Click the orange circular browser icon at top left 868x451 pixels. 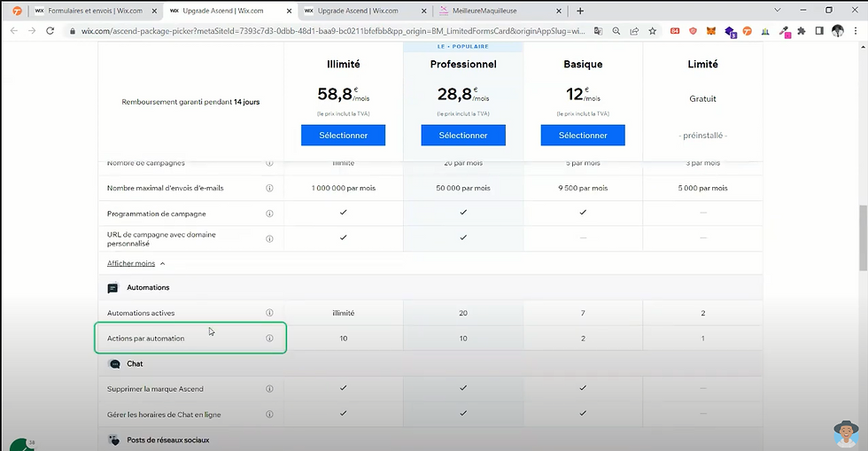pos(17,12)
